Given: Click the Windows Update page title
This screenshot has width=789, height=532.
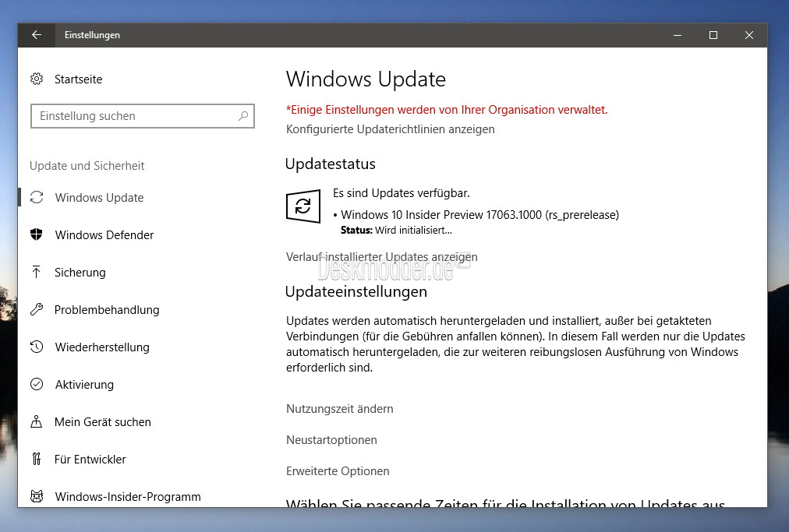Looking at the screenshot, I should coord(366,79).
